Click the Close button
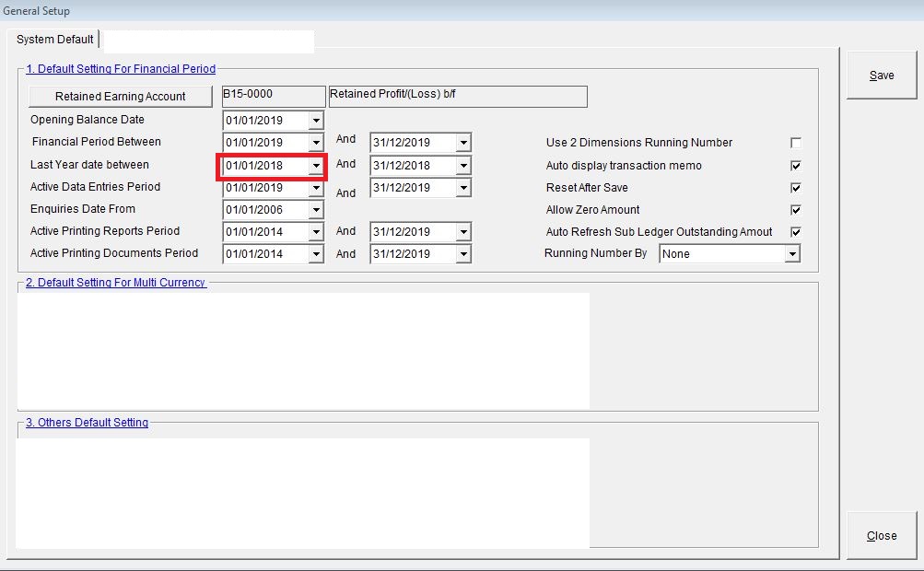Viewport: 924px width, 571px height. [882, 535]
